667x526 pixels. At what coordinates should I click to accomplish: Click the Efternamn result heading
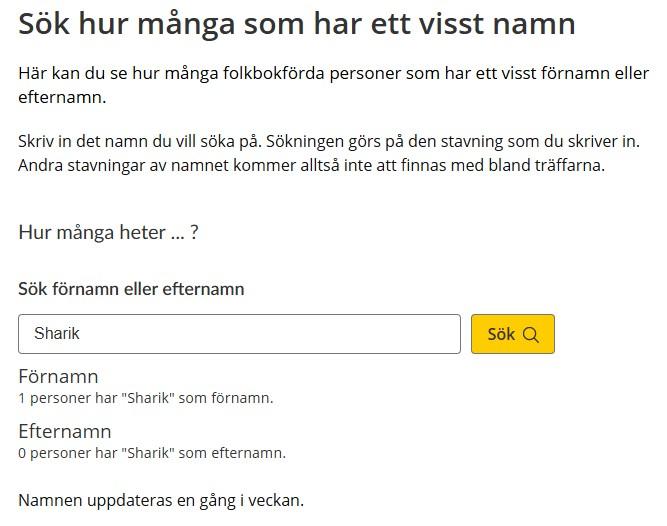point(65,431)
